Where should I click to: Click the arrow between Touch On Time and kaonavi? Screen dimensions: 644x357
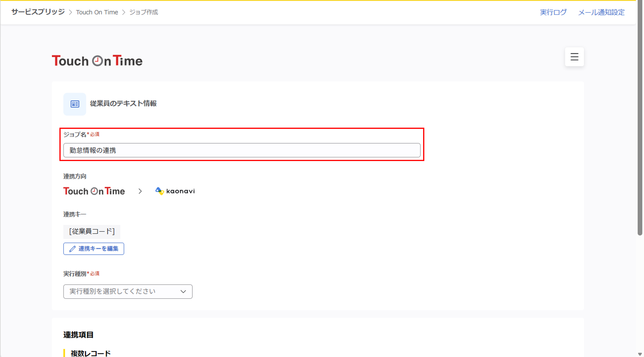click(x=140, y=191)
